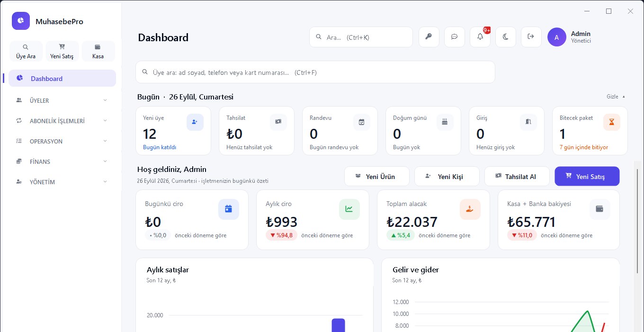The width and height of the screenshot is (644, 332).
Task: Click the Aylık satışlar chart title
Action: 168,270
